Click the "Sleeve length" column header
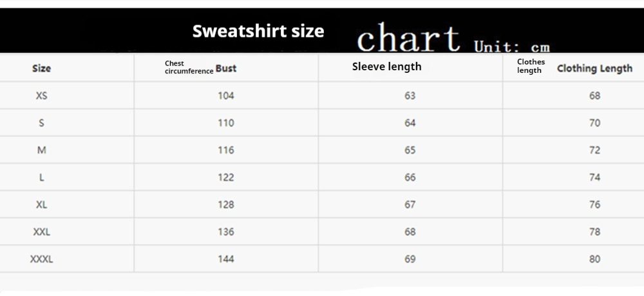The height and width of the screenshot is (296, 644). [x=386, y=66]
